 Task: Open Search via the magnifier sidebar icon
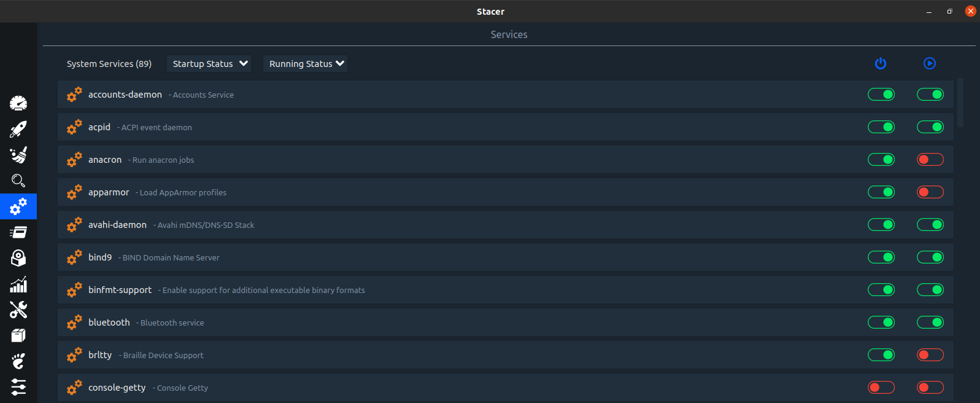[18, 181]
